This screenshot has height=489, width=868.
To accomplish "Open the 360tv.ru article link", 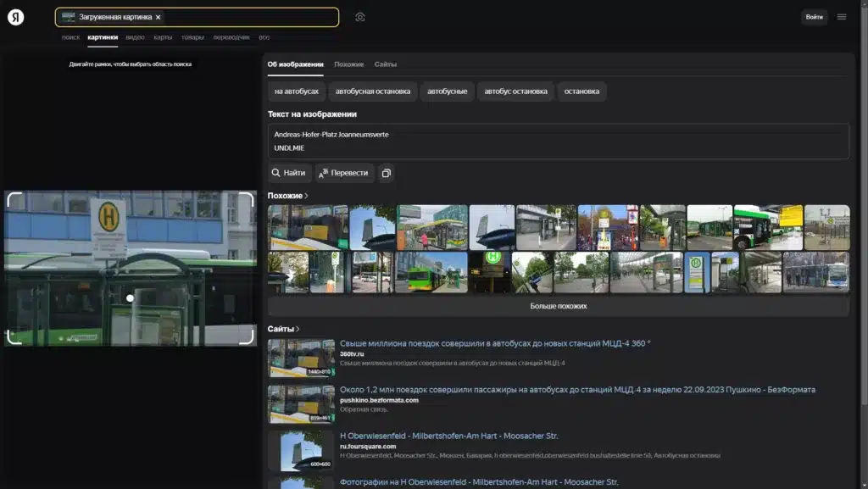I will coord(495,343).
